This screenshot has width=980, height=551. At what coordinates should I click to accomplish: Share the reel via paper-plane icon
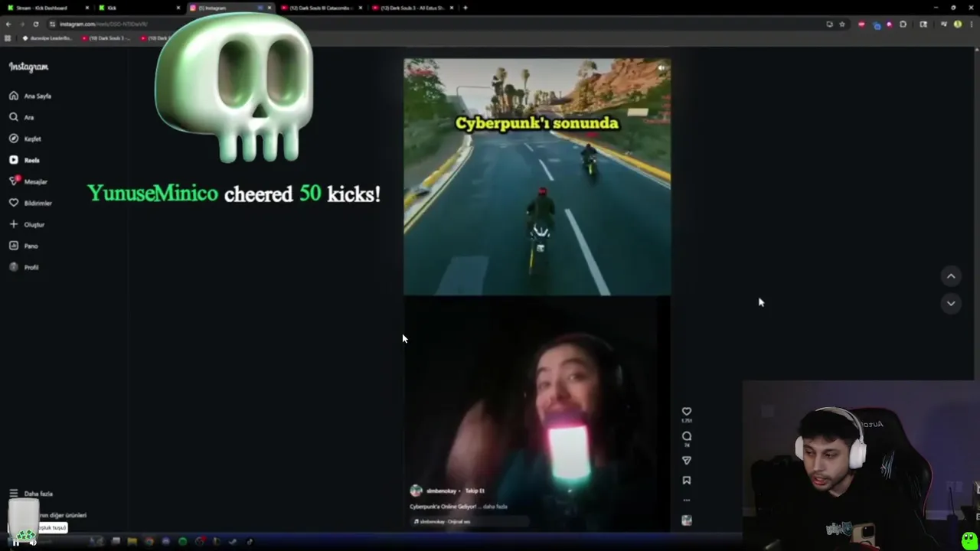click(x=687, y=461)
